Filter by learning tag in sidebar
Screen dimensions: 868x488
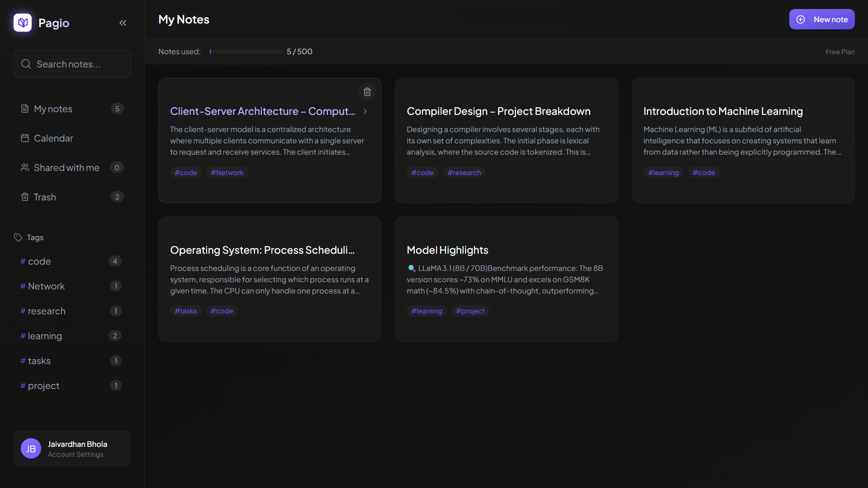click(x=71, y=336)
